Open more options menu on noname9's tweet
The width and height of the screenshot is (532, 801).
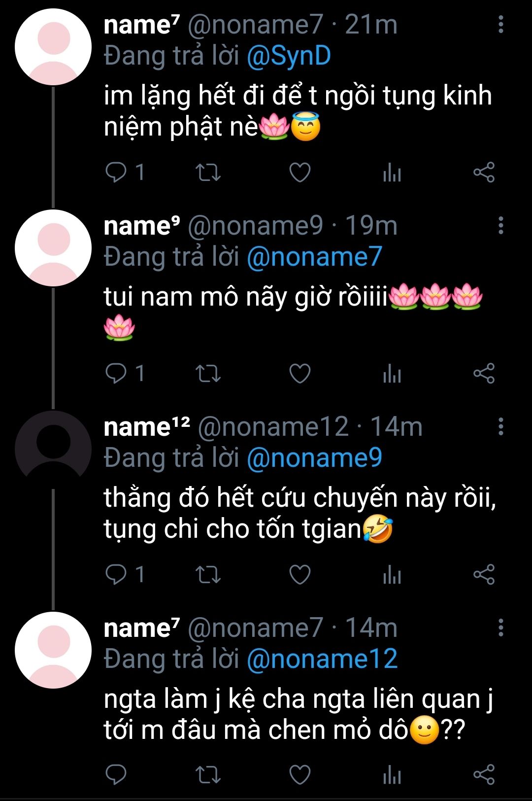pyautogui.click(x=500, y=226)
